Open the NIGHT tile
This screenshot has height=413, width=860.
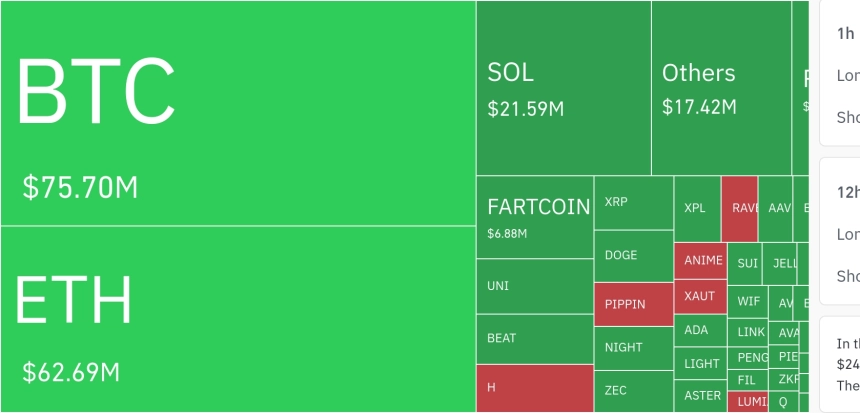(x=634, y=348)
